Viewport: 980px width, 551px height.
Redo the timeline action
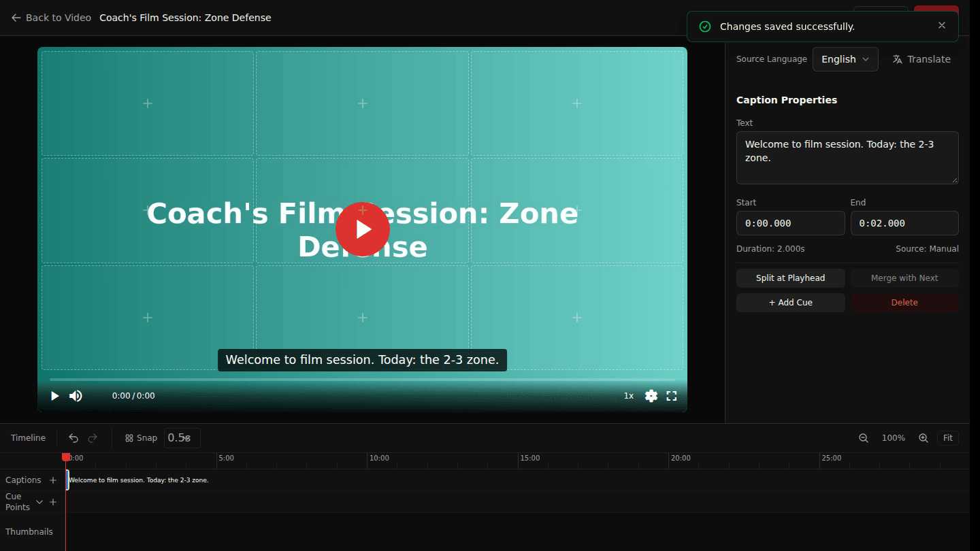click(x=93, y=438)
